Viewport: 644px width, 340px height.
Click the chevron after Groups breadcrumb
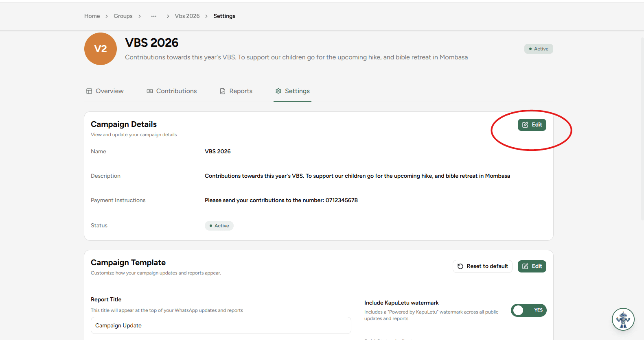tap(140, 16)
